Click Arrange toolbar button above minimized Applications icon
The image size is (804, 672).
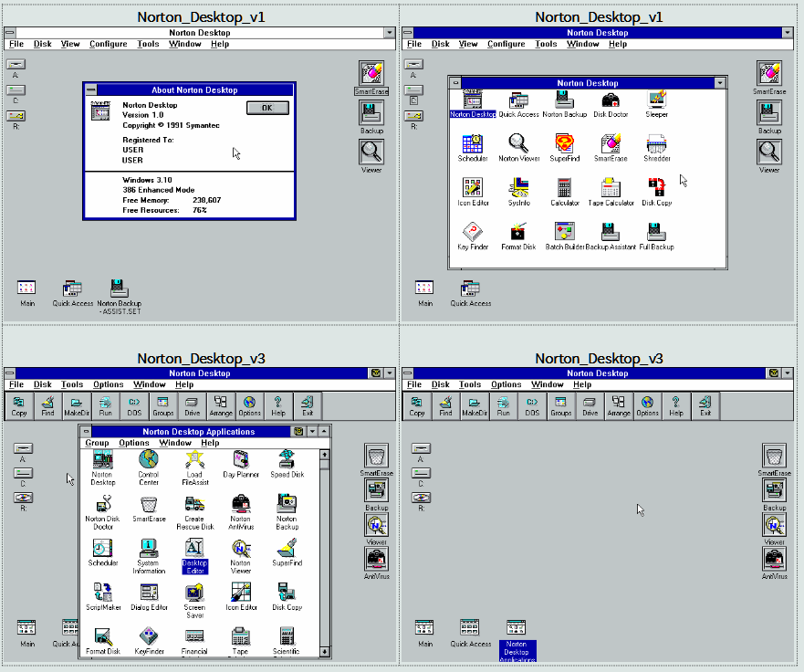point(619,406)
